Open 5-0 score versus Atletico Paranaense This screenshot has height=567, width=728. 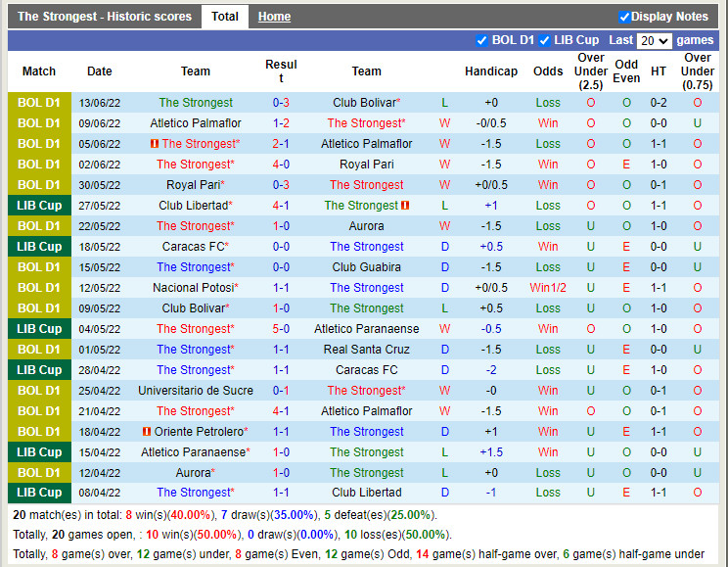point(281,329)
